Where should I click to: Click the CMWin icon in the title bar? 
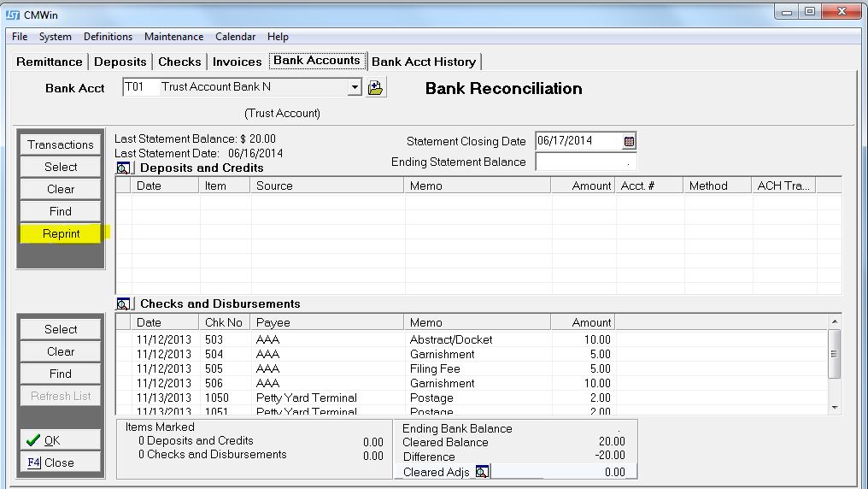13,11
